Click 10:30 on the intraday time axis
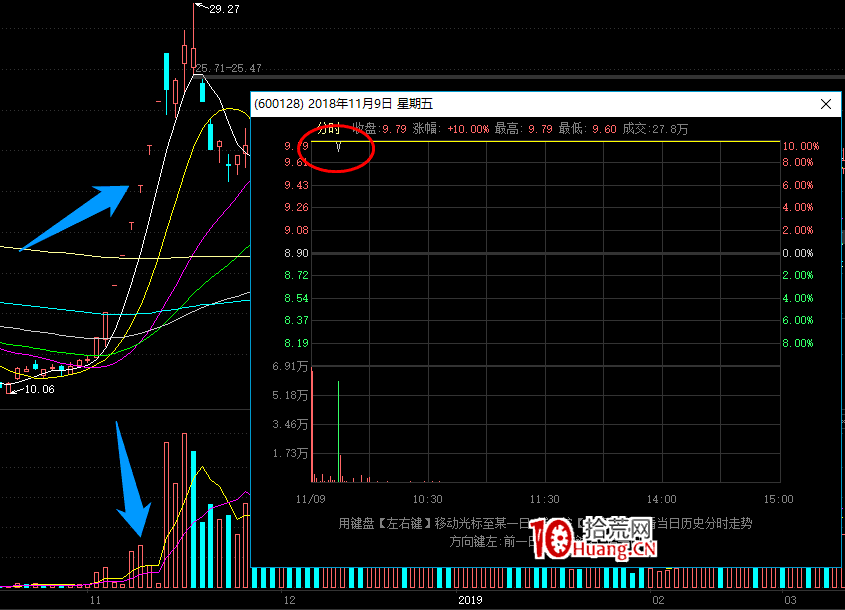This screenshot has height=610, width=845. click(x=427, y=499)
